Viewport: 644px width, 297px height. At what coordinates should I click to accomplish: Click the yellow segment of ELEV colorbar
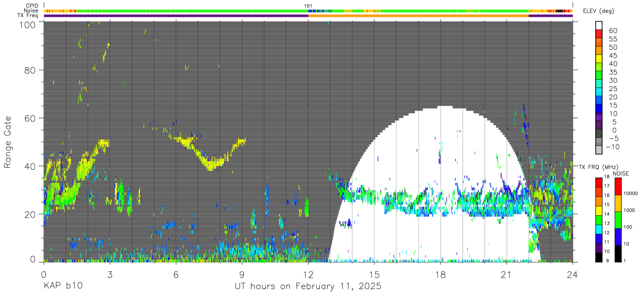tap(599, 58)
